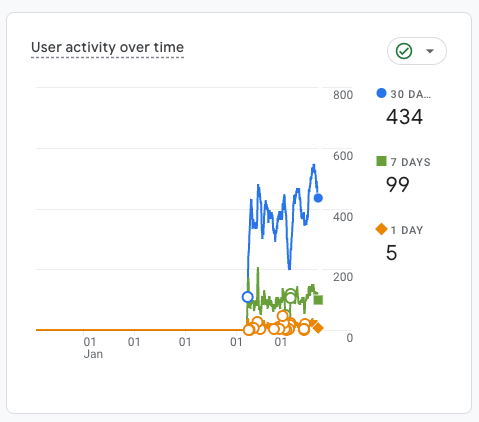Viewport: 479px width, 422px height.
Task: Select the orange 1 day legend diamond
Action: [381, 229]
